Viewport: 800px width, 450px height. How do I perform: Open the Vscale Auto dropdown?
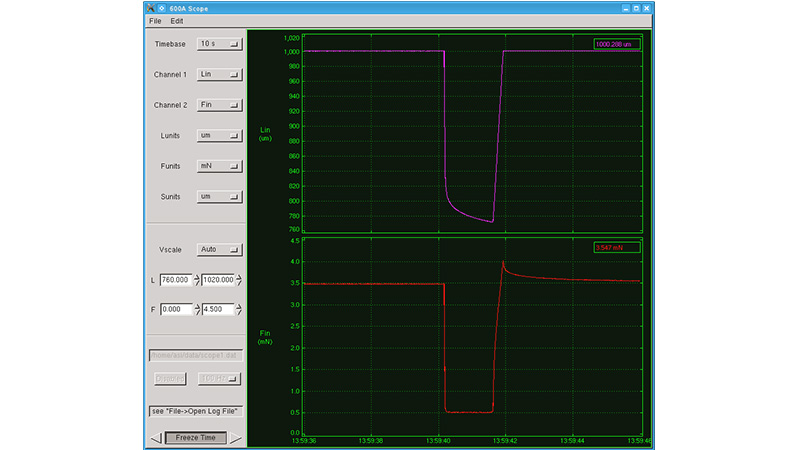(x=219, y=249)
